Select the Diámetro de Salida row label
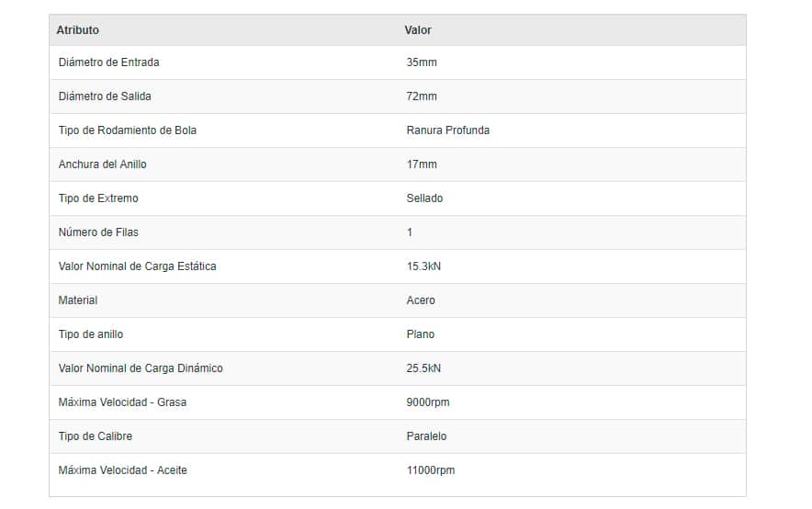812x509 pixels. tap(105, 96)
